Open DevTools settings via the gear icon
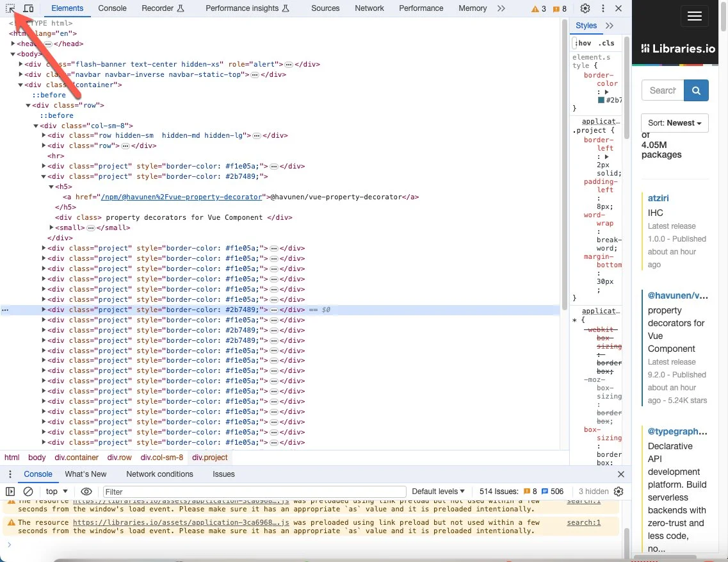Screen dimensions: 728x562 pyautogui.click(x=585, y=8)
